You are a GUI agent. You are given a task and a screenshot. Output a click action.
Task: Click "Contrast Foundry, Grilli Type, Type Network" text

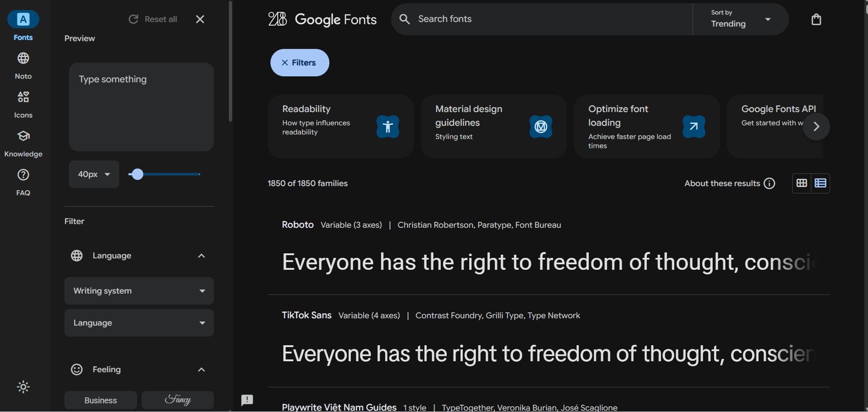click(498, 316)
